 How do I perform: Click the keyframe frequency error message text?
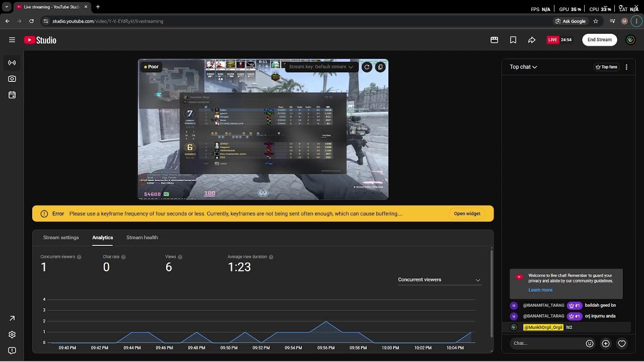pyautogui.click(x=235, y=214)
